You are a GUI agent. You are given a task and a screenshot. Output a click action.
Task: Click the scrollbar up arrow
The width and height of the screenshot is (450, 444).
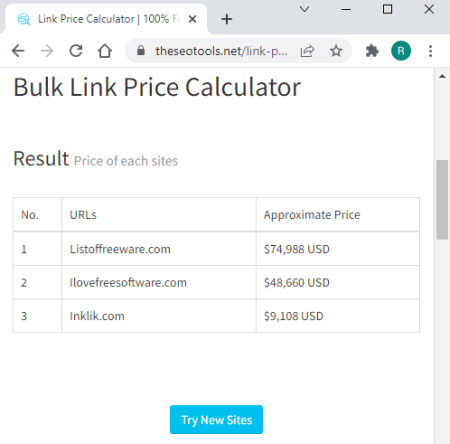(442, 76)
